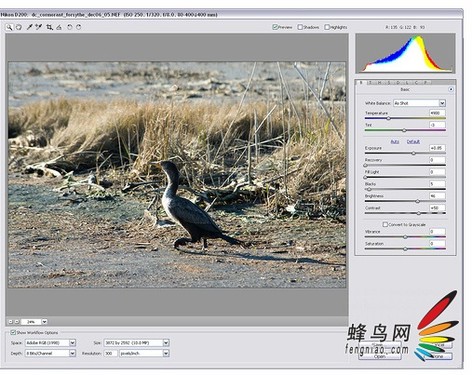Rotate image 90° counter-clockwise
Image resolution: width=472 pixels, height=375 pixels.
pyautogui.click(x=70, y=27)
